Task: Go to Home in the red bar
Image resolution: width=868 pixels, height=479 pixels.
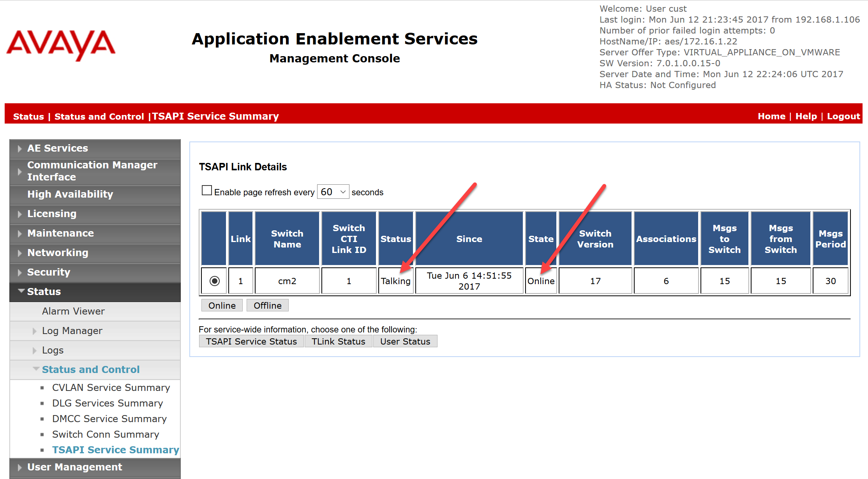Action: click(771, 116)
